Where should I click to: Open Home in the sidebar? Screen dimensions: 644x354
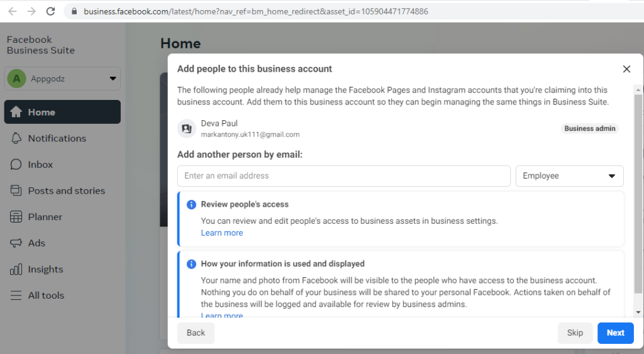(x=62, y=112)
